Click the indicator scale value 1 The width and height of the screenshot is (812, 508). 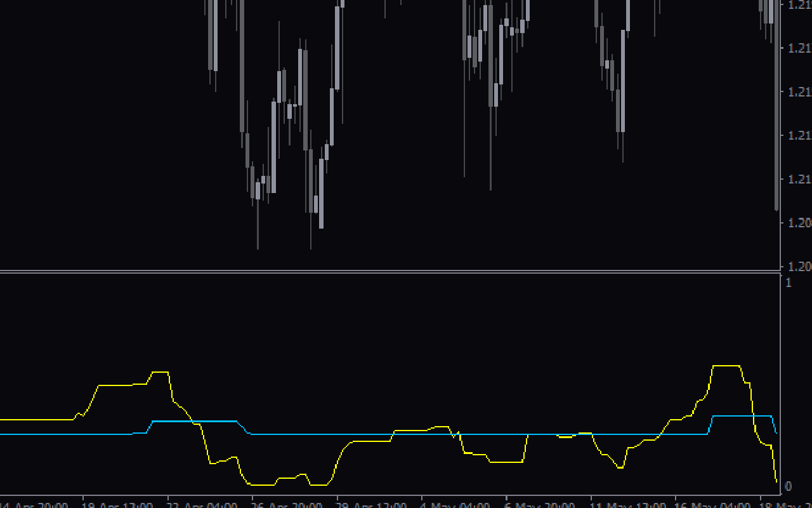click(x=789, y=283)
